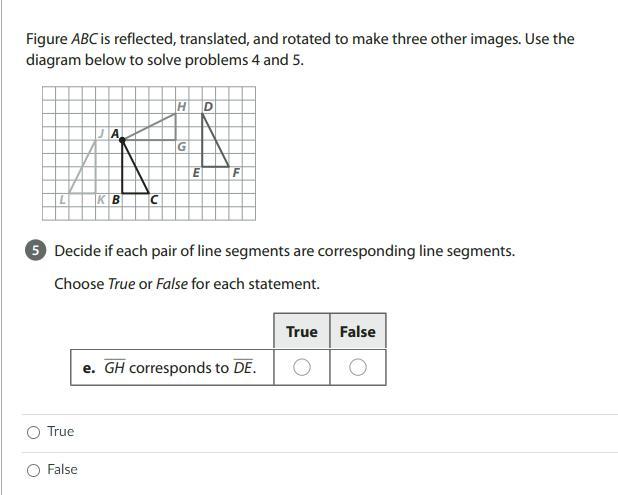Choose the False answer option below the table
Screen dimensions: 618x495
click(34, 470)
